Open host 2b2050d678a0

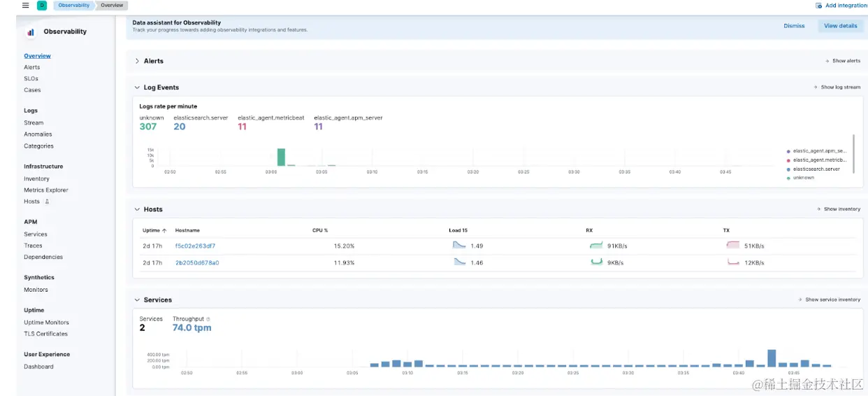[x=197, y=262]
